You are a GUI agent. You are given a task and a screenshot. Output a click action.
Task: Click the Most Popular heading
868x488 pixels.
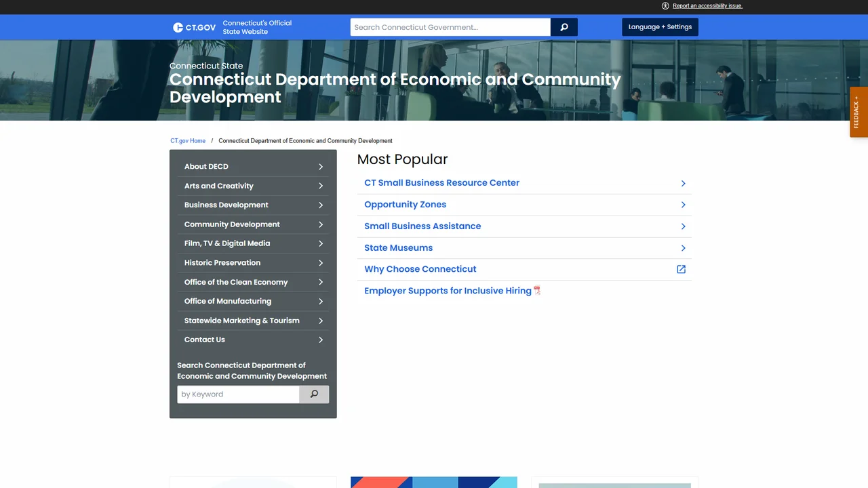tap(402, 159)
